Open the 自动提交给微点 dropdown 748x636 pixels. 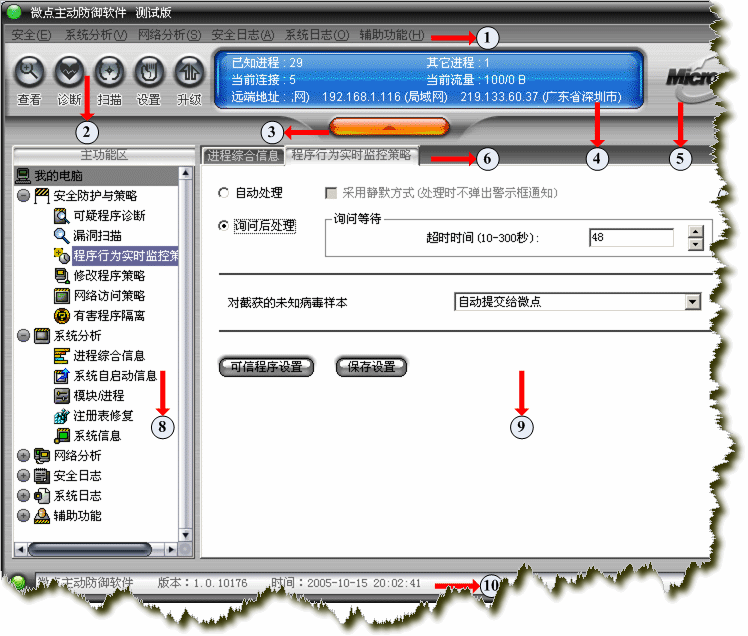click(691, 301)
